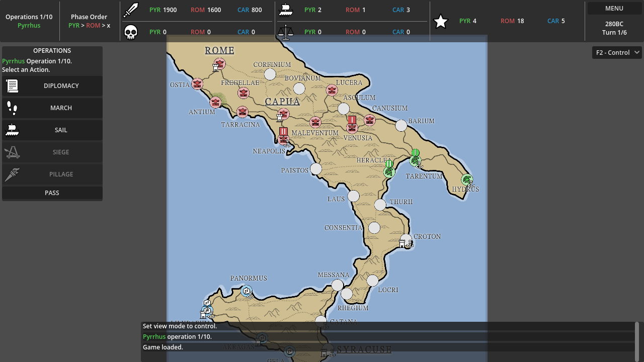The width and height of the screenshot is (644, 362).
Task: Click the warship fleets icon in top bar
Action: [286, 10]
